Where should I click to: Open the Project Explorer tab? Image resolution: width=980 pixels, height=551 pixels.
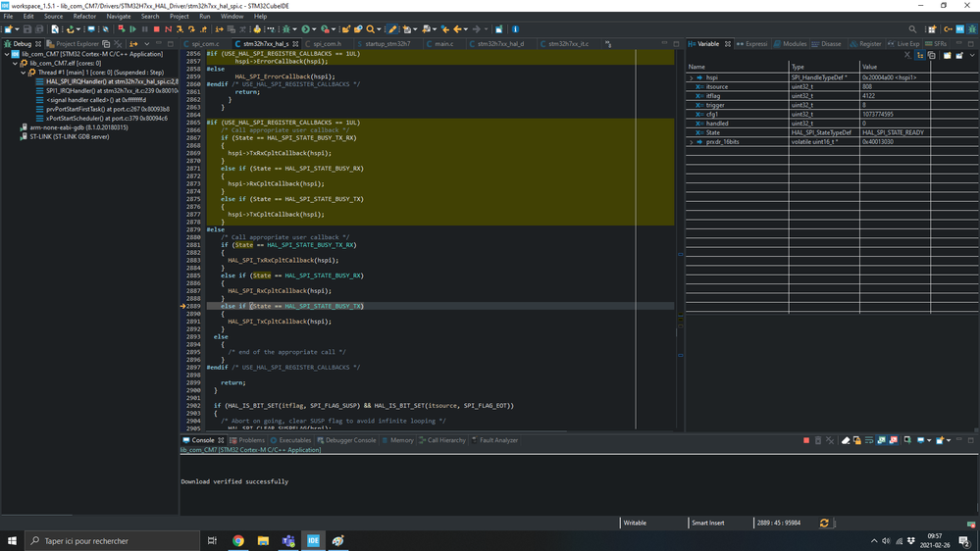click(73, 44)
